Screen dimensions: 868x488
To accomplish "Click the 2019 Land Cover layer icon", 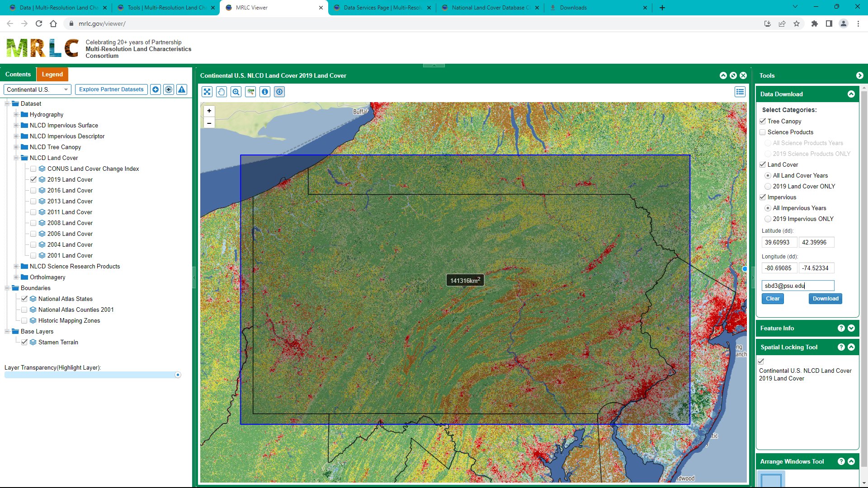I will (42, 179).
